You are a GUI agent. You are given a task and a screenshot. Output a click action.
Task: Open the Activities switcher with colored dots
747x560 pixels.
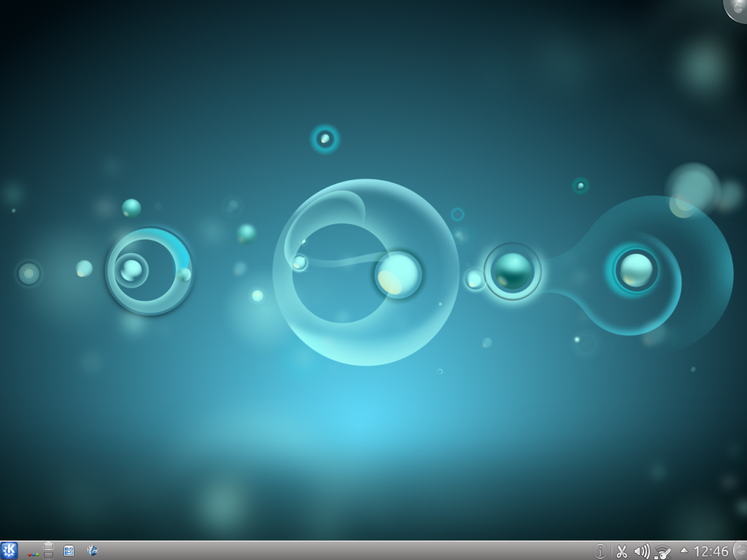coord(34,554)
